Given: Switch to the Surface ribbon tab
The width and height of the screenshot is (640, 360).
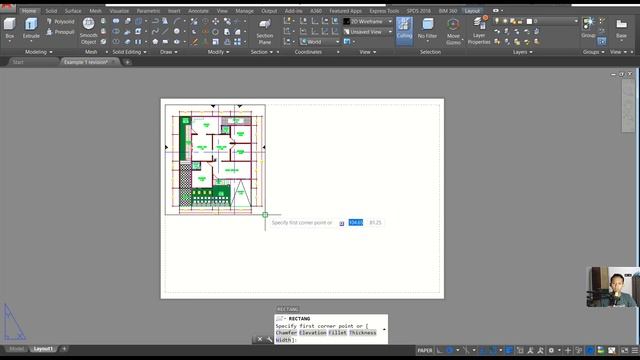Looking at the screenshot, I should (x=73, y=11).
